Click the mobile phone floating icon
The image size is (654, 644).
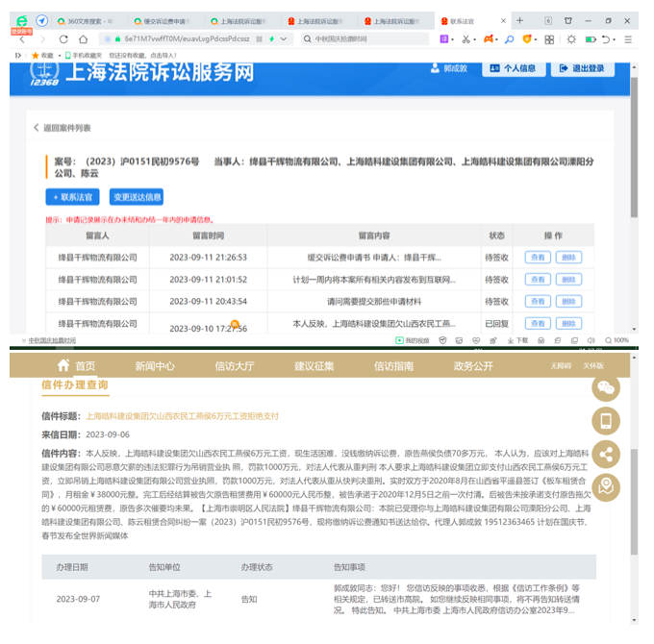coord(606,421)
